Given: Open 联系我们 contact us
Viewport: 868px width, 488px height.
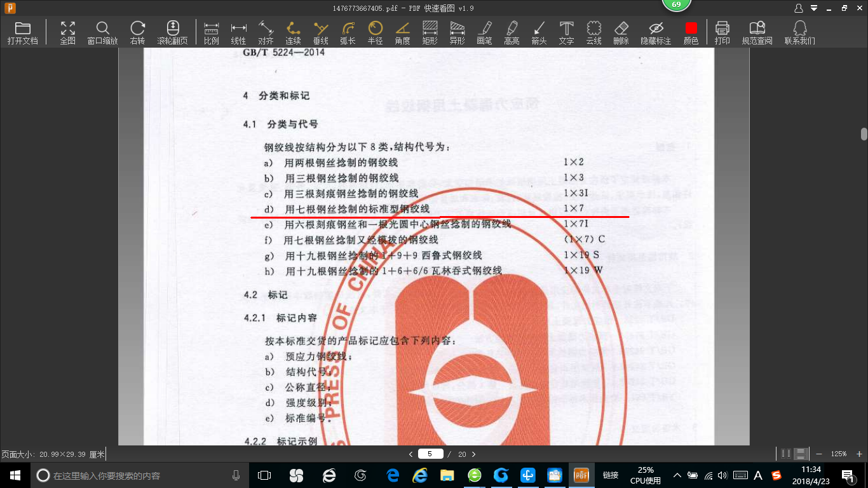Looking at the screenshot, I should (800, 33).
